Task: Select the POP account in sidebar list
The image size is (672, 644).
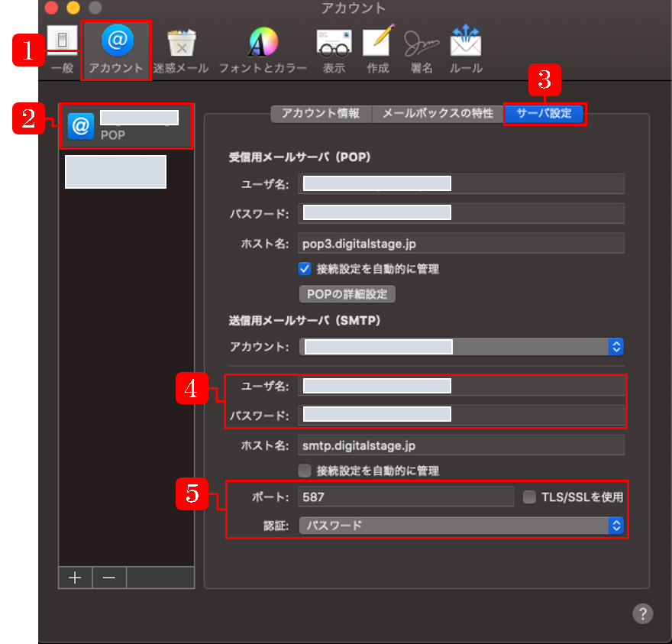Action: point(126,126)
